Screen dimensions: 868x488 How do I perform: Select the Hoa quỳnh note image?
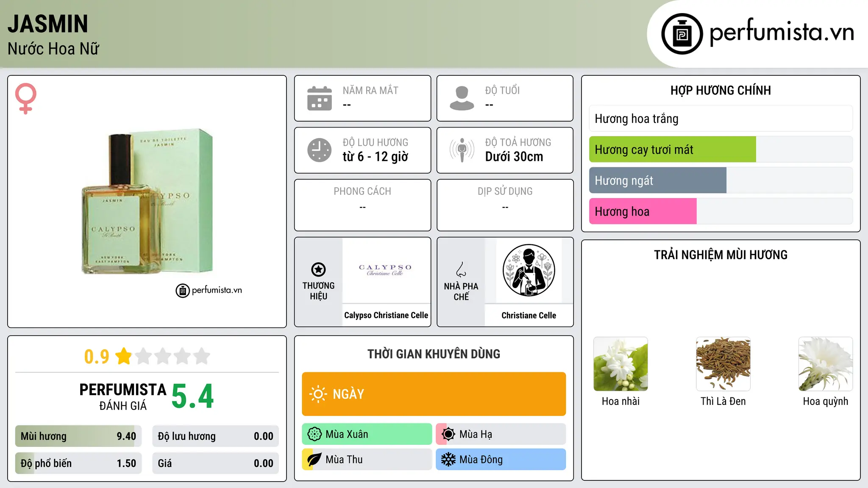[826, 364]
